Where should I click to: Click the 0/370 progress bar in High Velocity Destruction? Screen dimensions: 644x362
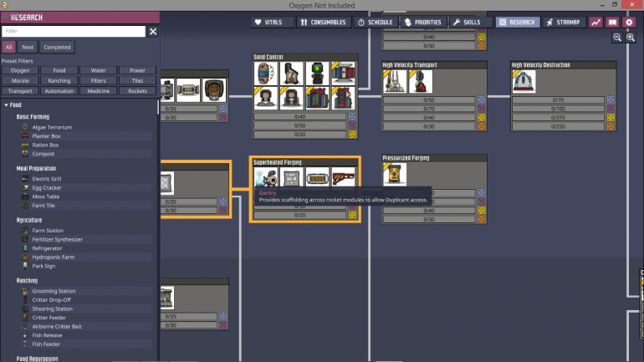pyautogui.click(x=558, y=118)
